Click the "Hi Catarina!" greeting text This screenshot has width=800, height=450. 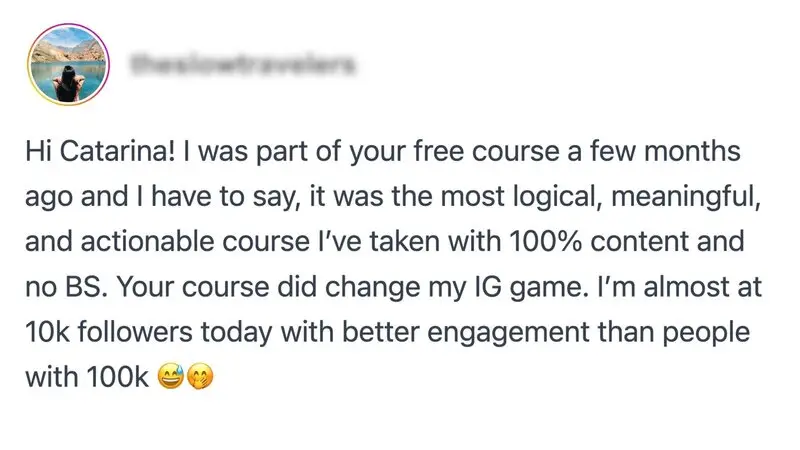(91, 154)
